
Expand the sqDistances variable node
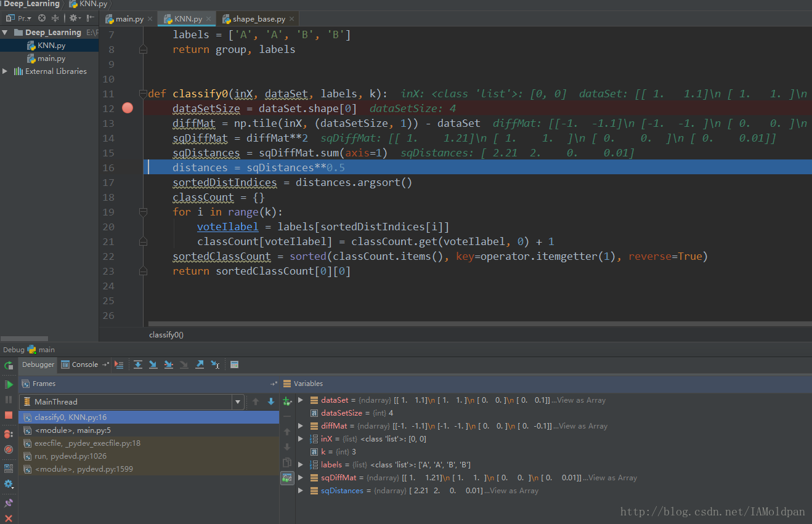click(301, 491)
